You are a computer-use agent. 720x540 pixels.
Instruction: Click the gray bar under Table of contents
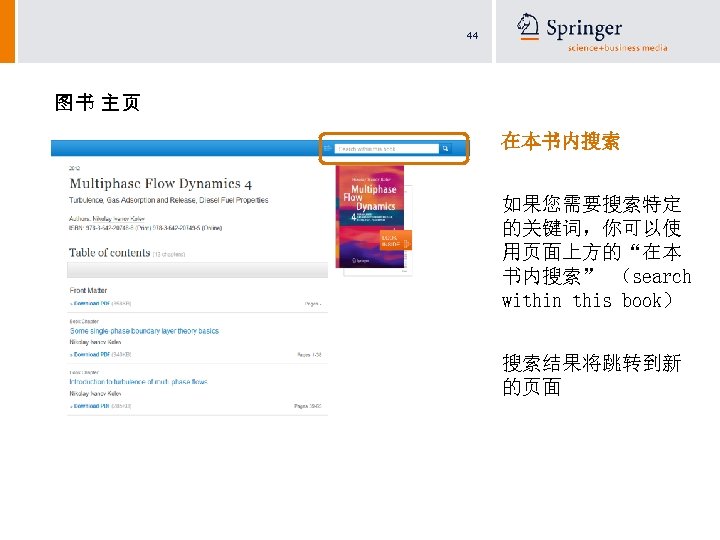pyautogui.click(x=197, y=270)
